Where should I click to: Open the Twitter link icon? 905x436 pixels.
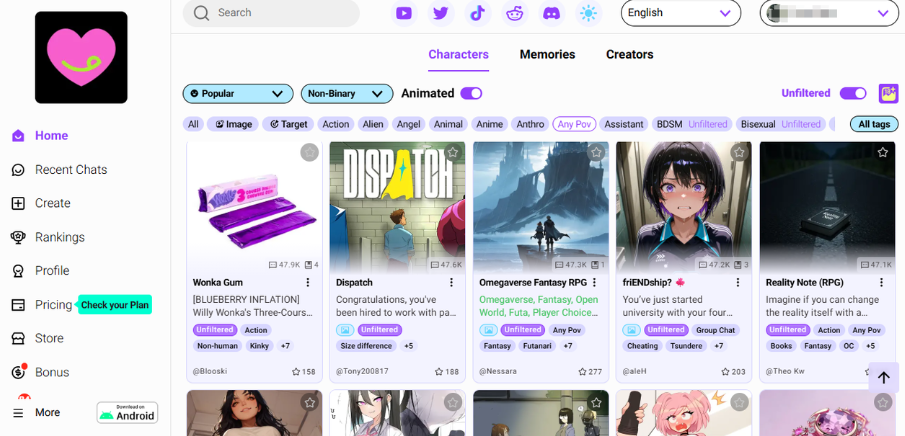point(440,13)
